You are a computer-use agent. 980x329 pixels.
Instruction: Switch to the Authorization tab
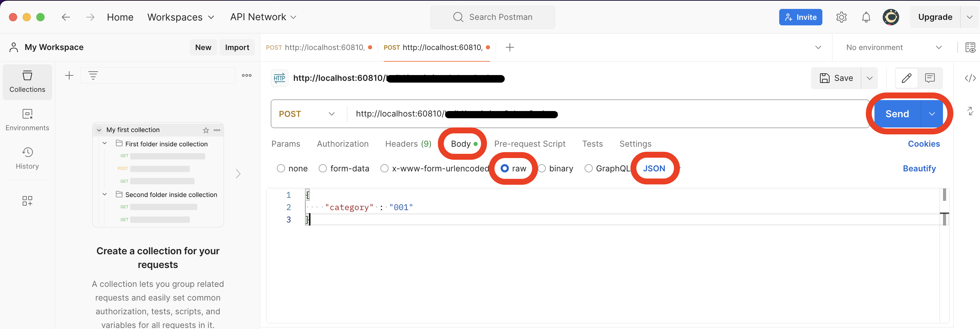pyautogui.click(x=342, y=144)
